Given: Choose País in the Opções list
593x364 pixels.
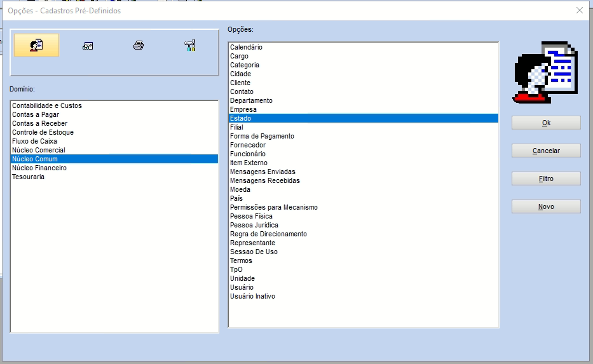Looking at the screenshot, I should 364,198.
